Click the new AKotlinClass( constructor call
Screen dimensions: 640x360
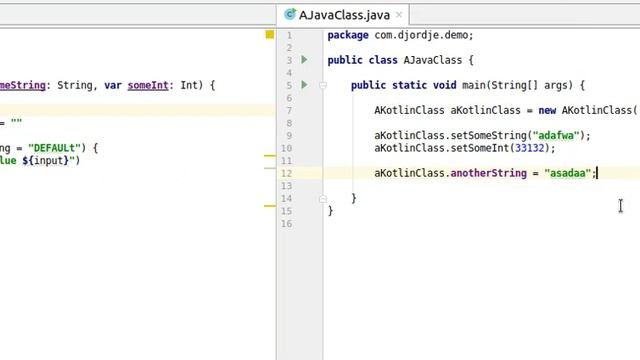point(588,110)
